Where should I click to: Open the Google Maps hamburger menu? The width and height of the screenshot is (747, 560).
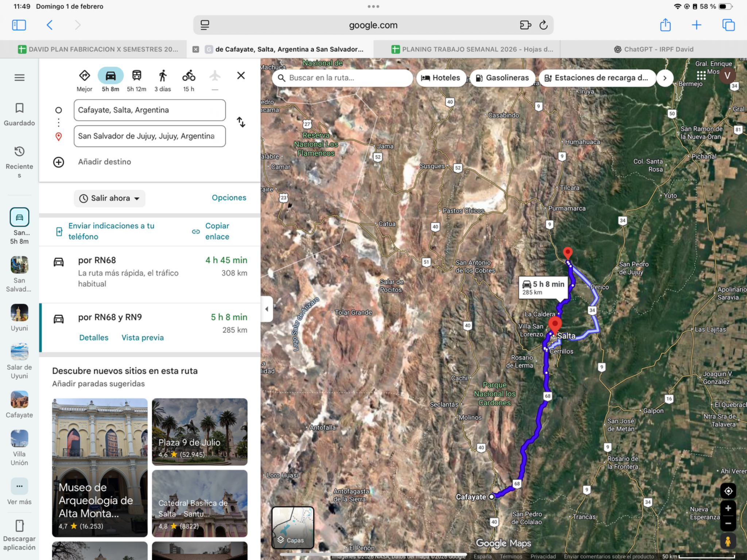pyautogui.click(x=19, y=78)
